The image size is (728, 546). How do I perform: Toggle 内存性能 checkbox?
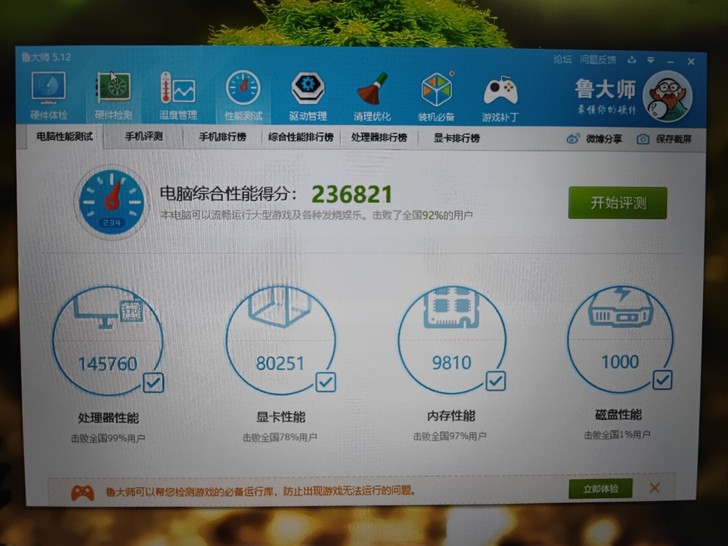coord(496,381)
